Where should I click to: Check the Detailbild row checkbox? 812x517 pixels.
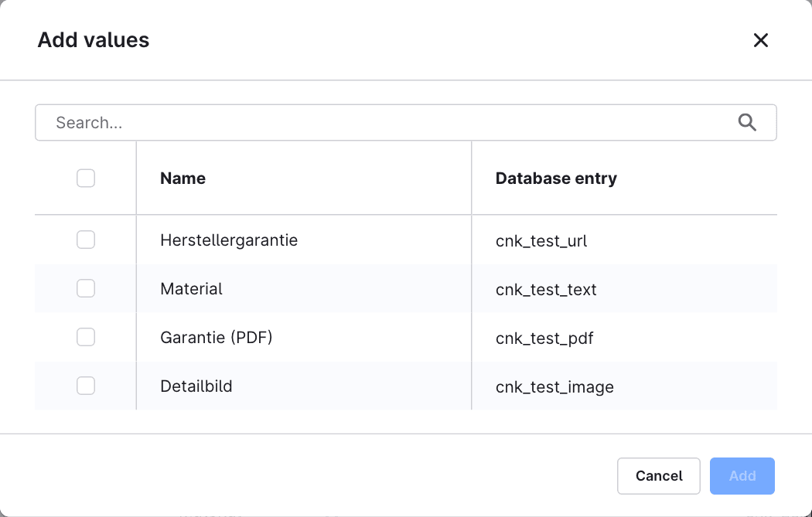(x=86, y=386)
